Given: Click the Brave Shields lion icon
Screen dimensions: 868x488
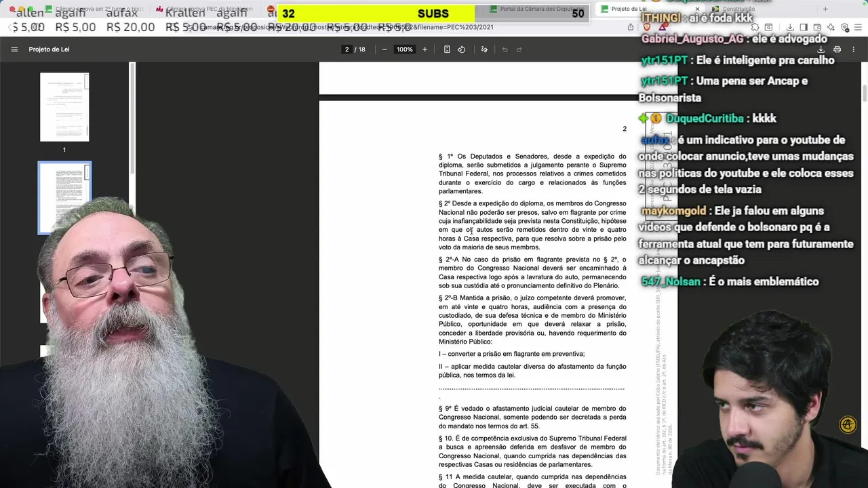Looking at the screenshot, I should point(647,27).
